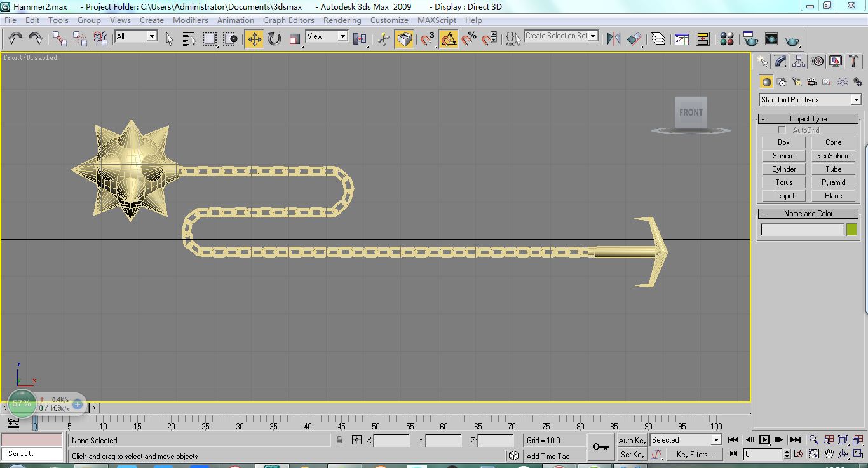
Task: Click Select and Manipulate icon
Action: pyautogui.click(x=384, y=39)
